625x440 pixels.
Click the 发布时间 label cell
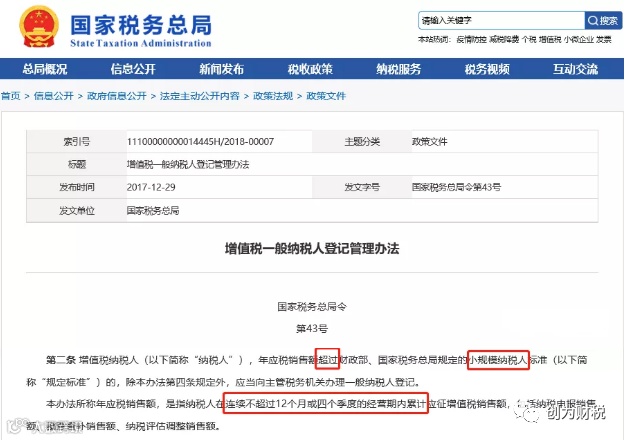(77, 187)
